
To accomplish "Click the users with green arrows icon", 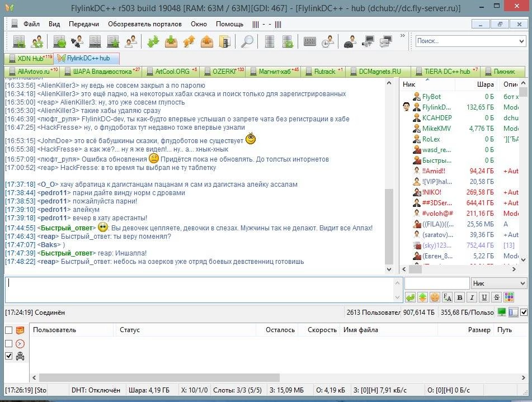I will 37,41.
